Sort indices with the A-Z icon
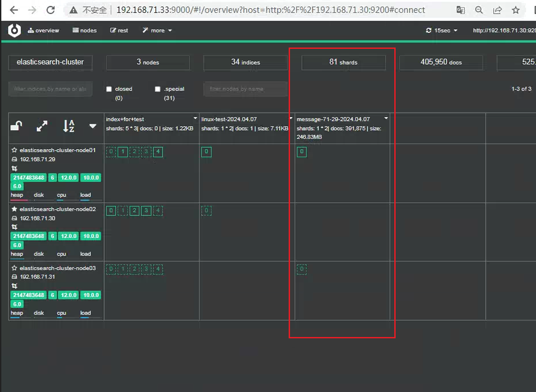This screenshot has width=536, height=392. tap(69, 126)
